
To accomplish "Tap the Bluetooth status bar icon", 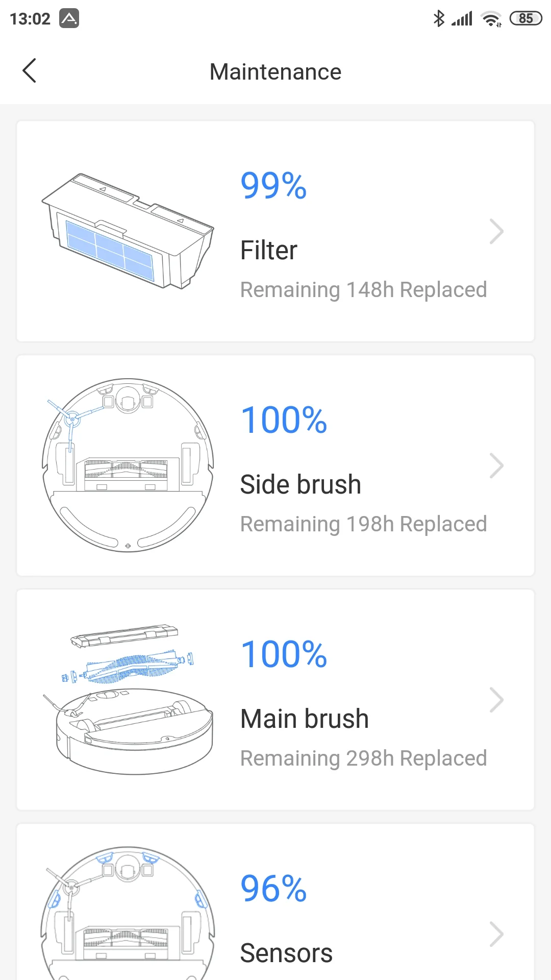I will point(438,19).
